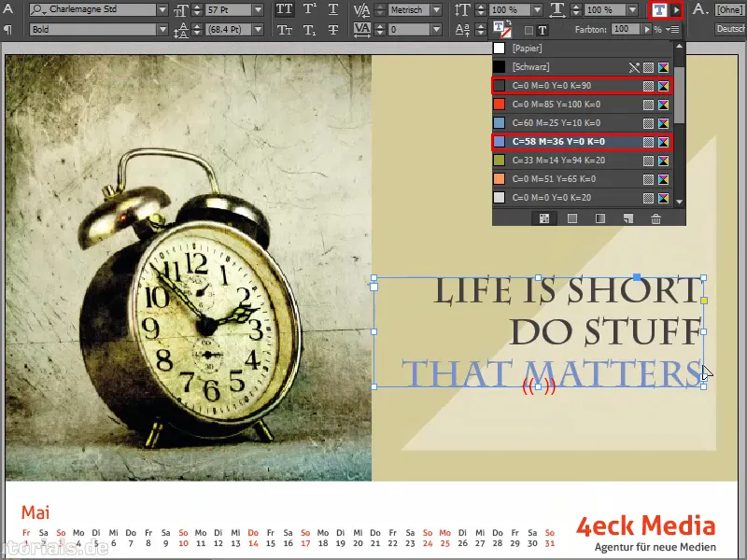Open the font family dropdown

162,9
